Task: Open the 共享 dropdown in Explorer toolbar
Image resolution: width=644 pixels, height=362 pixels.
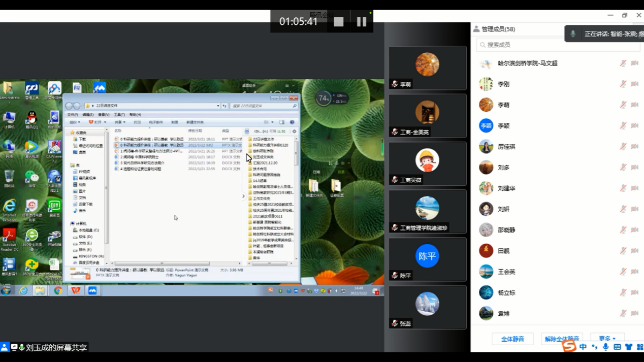Action: [x=120, y=122]
